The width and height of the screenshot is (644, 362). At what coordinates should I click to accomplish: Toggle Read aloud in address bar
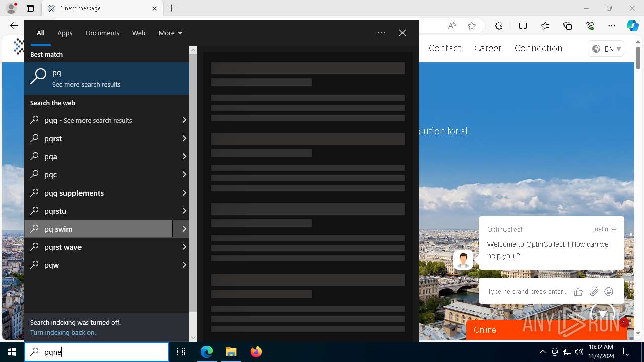[452, 26]
